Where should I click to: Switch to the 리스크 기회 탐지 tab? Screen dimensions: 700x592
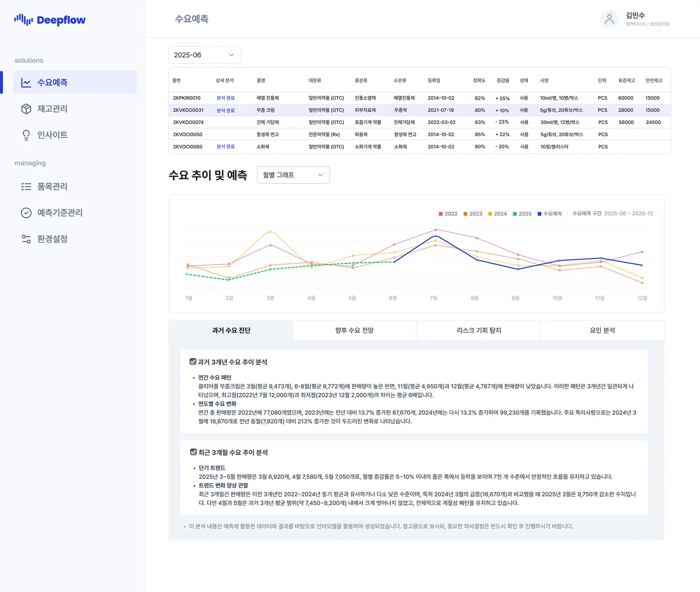[479, 330]
